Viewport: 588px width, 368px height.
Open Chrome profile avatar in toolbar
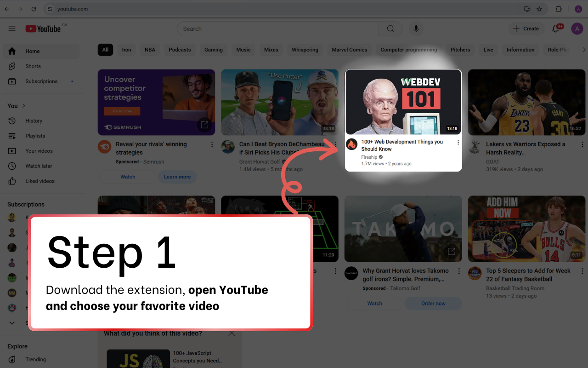click(578, 9)
